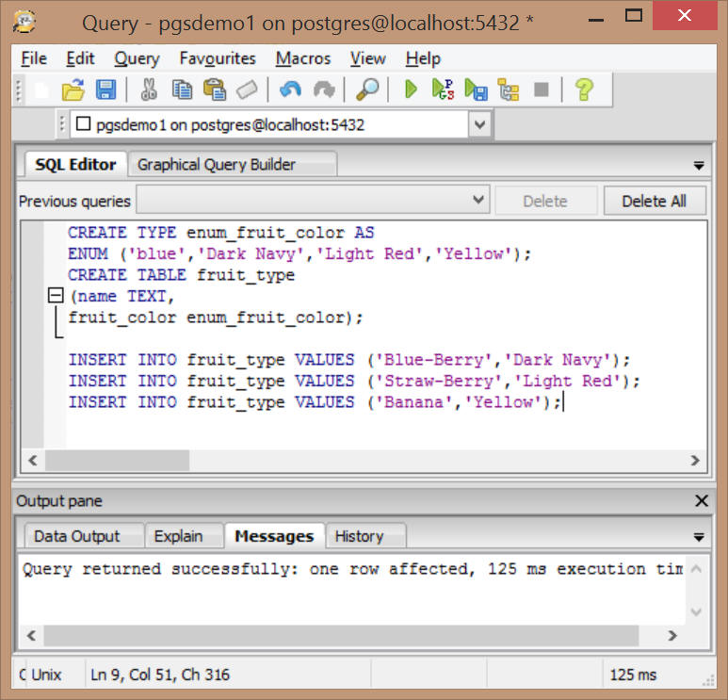
Task: Open help with the yellow question mark
Action: (x=584, y=90)
